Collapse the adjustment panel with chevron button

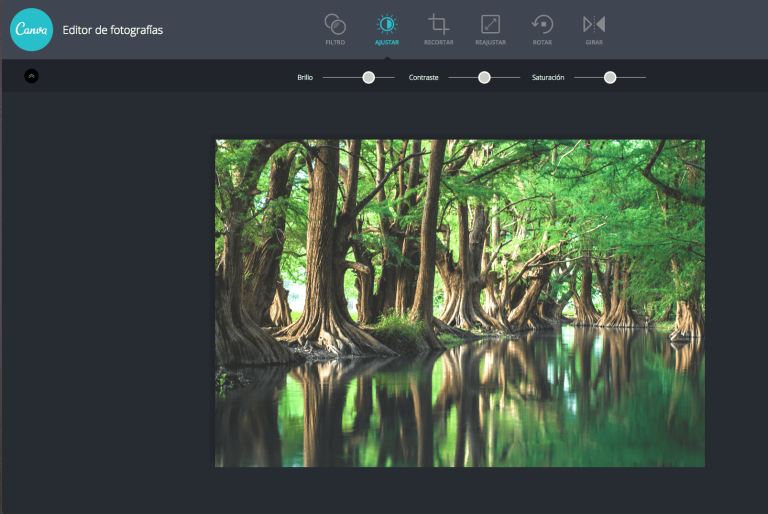pyautogui.click(x=31, y=76)
